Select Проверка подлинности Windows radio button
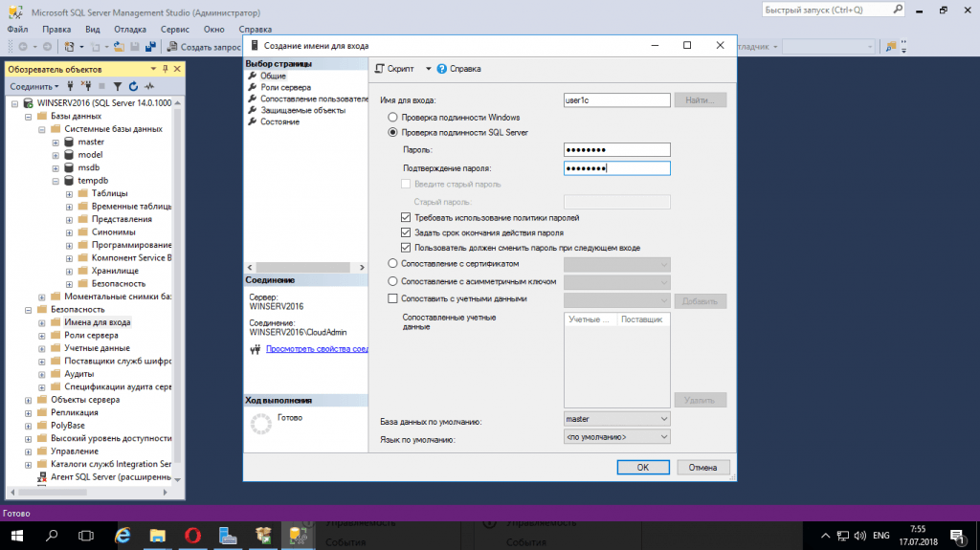 tap(392, 117)
